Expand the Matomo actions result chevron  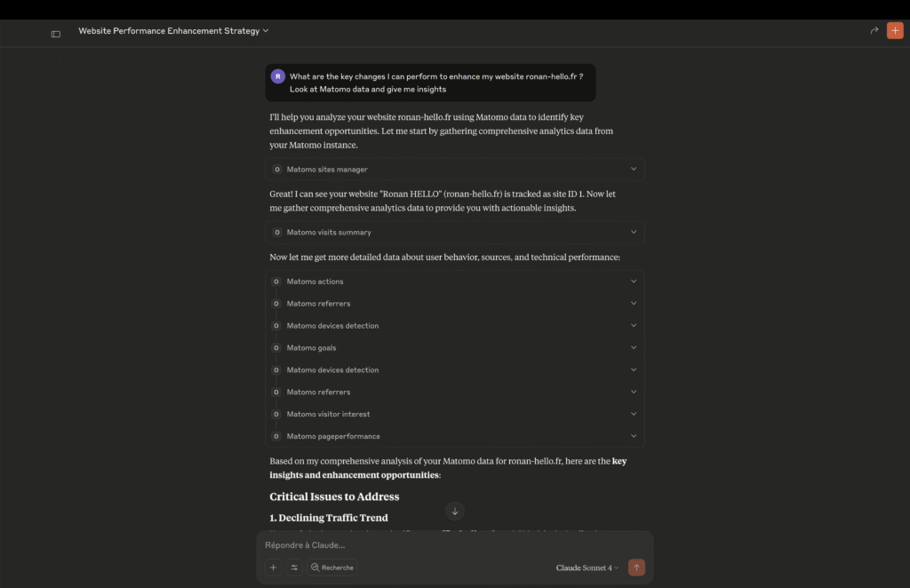634,282
